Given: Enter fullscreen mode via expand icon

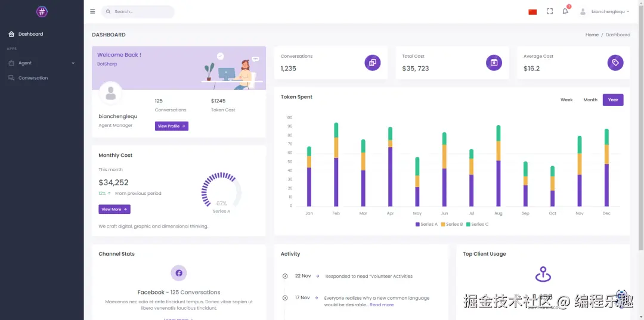Looking at the screenshot, I should [550, 11].
